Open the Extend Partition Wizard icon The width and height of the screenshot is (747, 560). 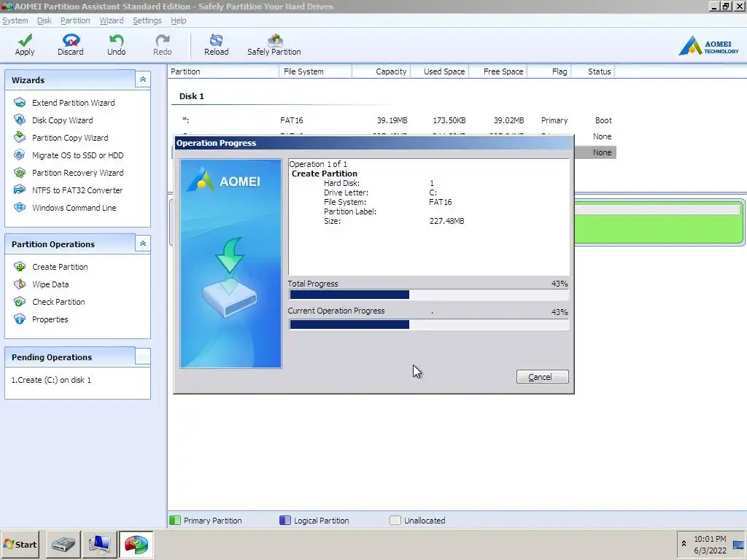click(20, 102)
